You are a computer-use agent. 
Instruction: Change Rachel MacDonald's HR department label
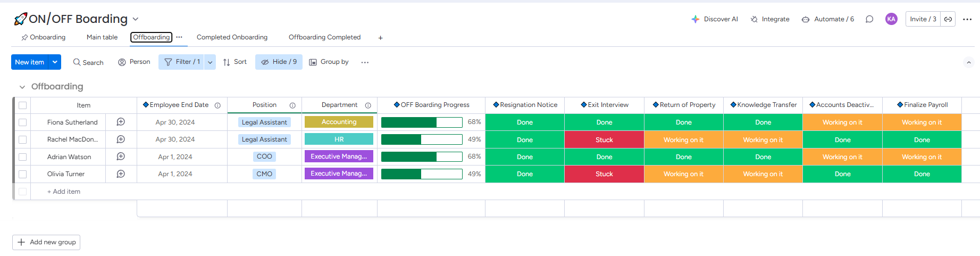coord(339,139)
